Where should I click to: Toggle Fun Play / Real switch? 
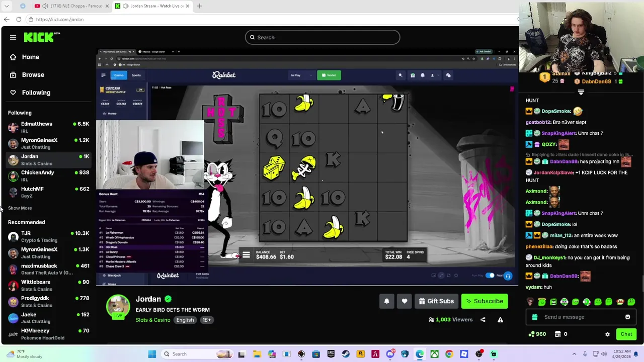[490, 276]
